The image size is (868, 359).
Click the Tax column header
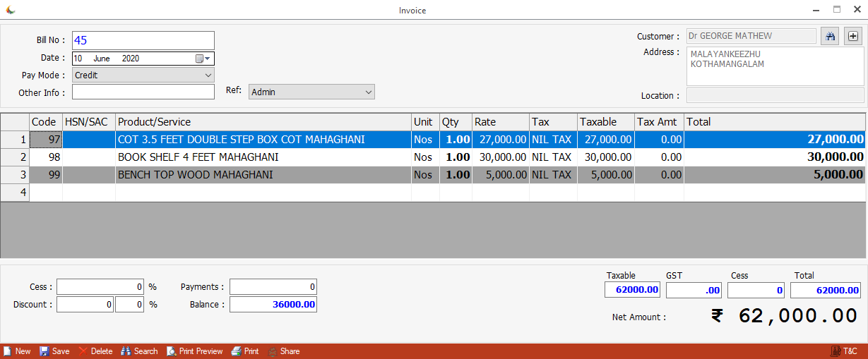(554, 122)
